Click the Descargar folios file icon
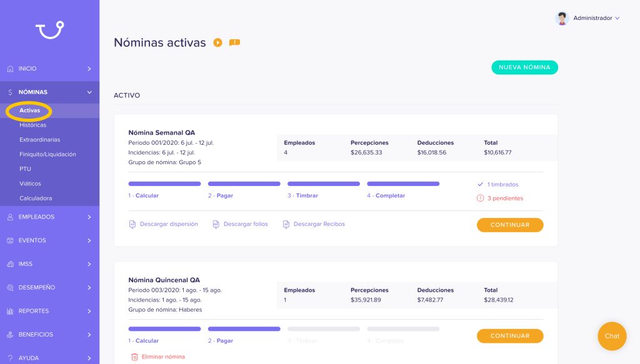Viewport: 640px width, 364px height. (216, 224)
